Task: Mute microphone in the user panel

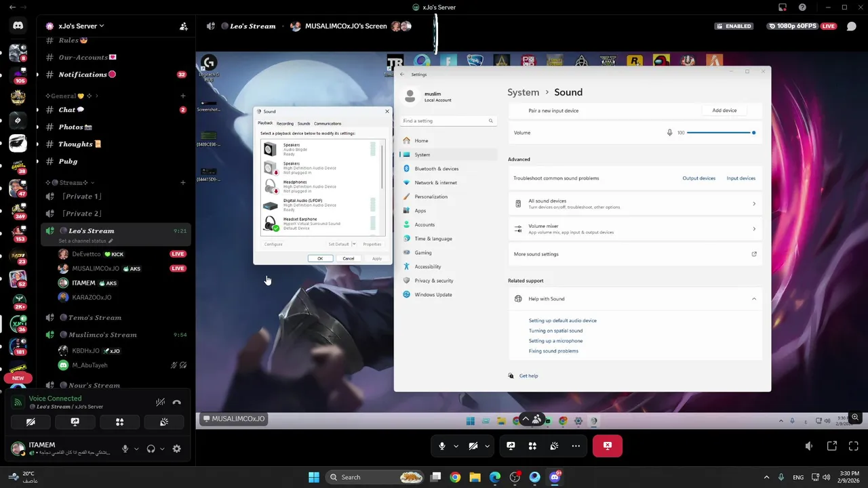Action: tap(125, 449)
